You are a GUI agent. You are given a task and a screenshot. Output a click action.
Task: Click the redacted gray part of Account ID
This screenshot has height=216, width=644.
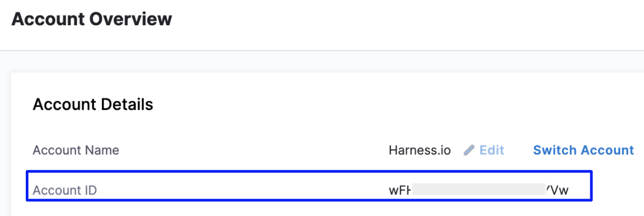[478, 190]
